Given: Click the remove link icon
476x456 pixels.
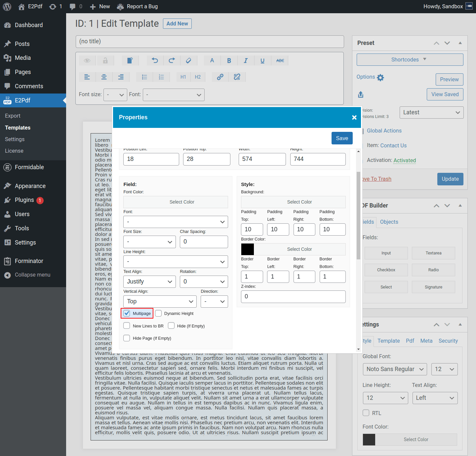Looking at the screenshot, I should click(237, 77).
